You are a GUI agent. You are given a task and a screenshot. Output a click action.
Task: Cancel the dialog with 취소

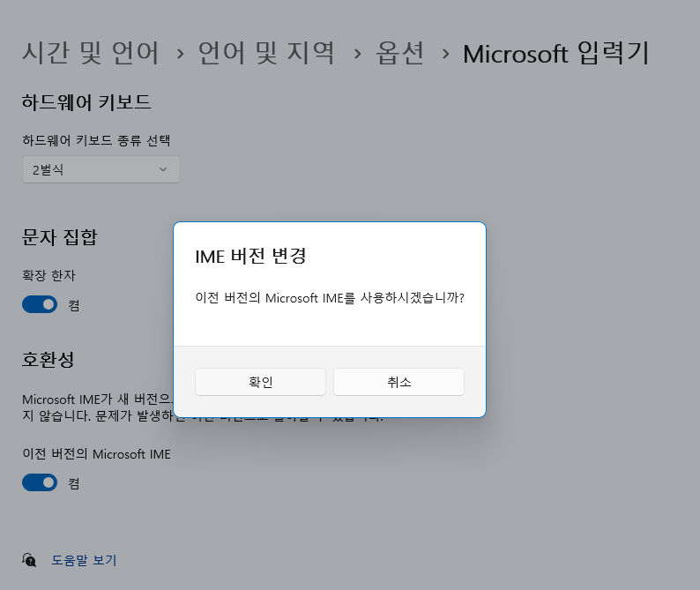pos(398,382)
